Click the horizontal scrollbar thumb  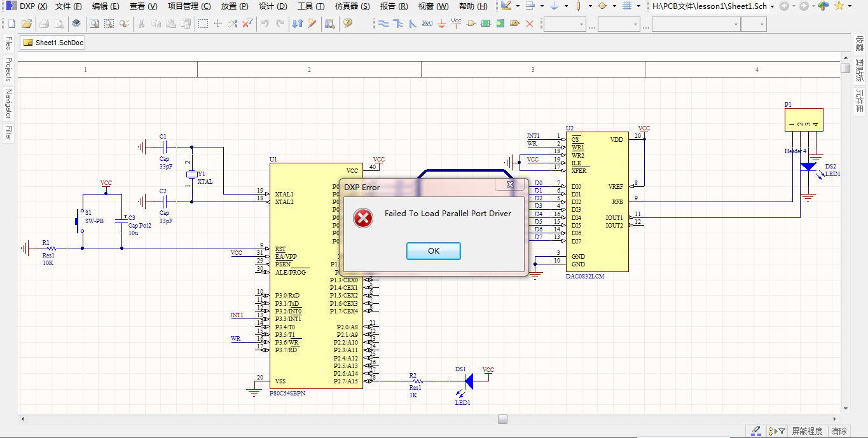point(502,419)
